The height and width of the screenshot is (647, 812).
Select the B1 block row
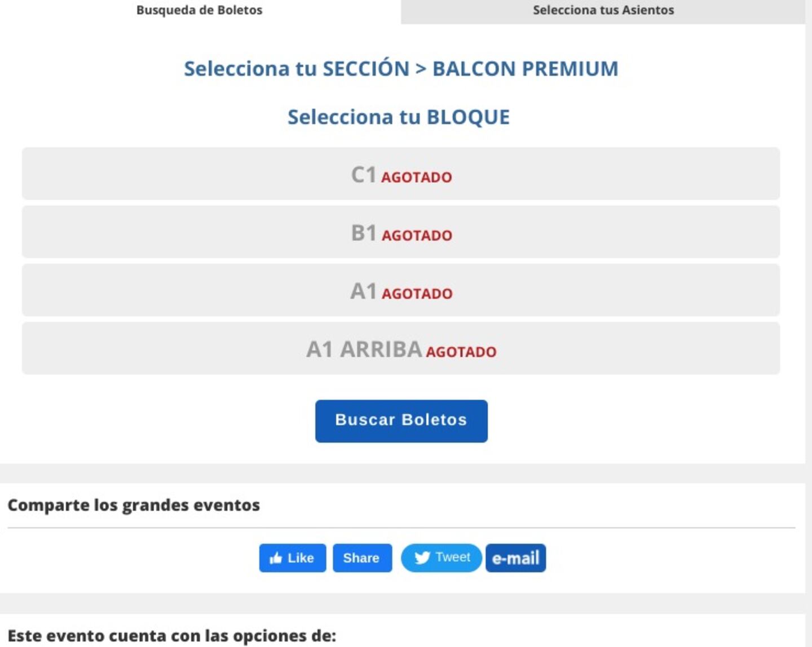(400, 232)
